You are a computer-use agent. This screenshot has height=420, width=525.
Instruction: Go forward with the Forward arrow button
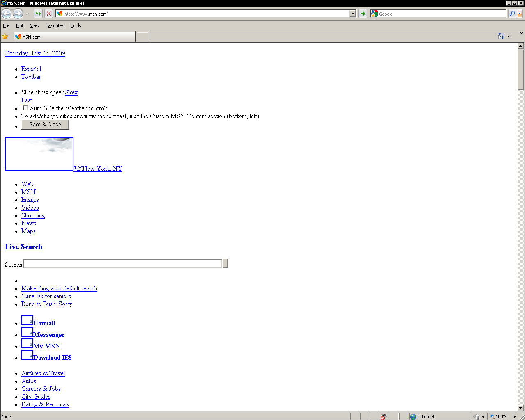(x=18, y=14)
